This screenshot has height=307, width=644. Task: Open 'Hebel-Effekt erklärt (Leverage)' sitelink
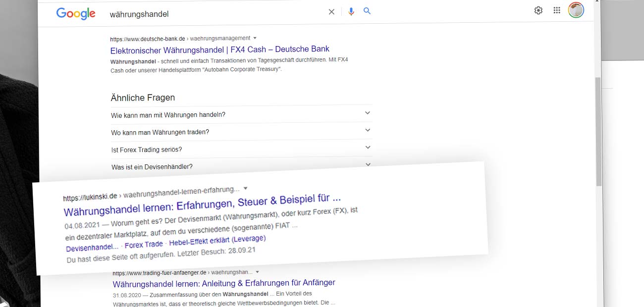point(217,241)
